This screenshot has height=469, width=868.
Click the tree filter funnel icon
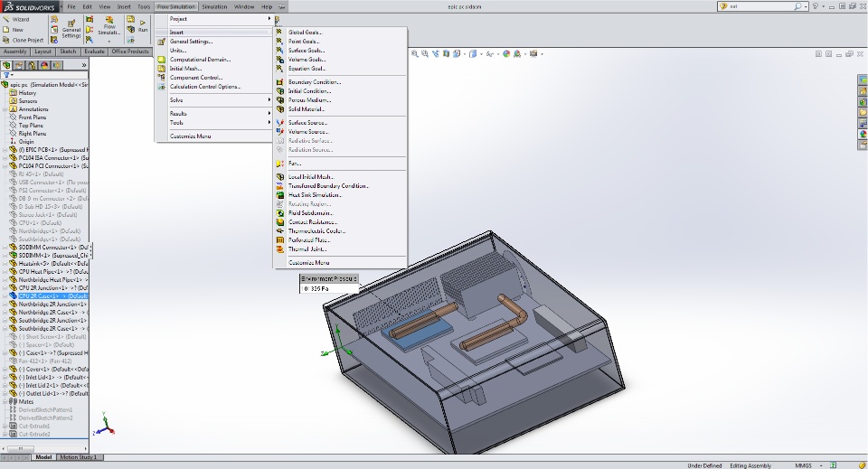6,75
